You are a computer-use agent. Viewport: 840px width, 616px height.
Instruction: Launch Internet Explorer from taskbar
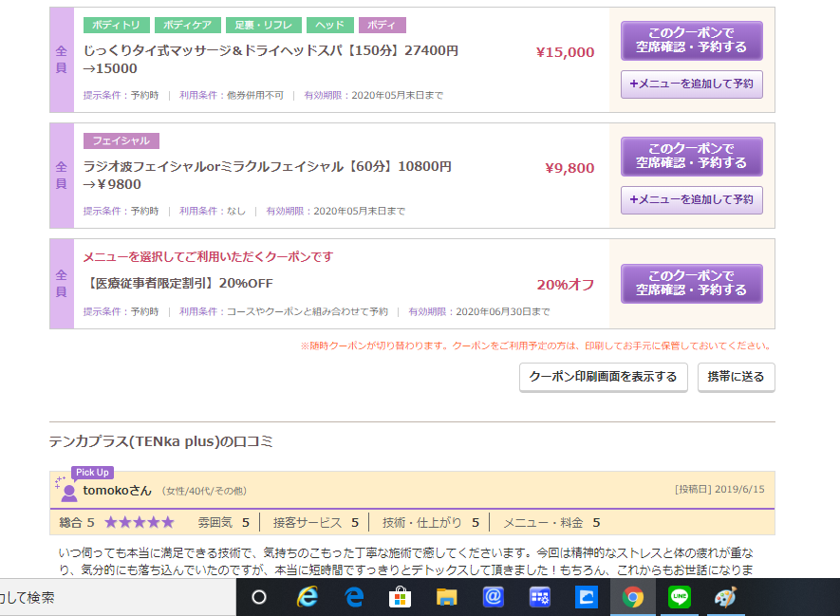[307, 597]
